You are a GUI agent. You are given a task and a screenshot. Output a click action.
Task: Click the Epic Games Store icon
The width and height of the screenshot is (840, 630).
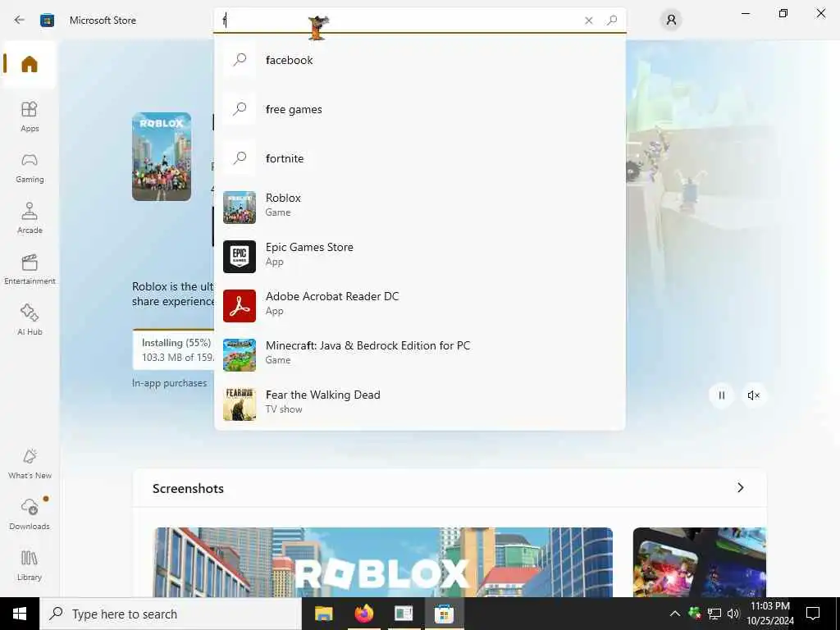point(240,257)
